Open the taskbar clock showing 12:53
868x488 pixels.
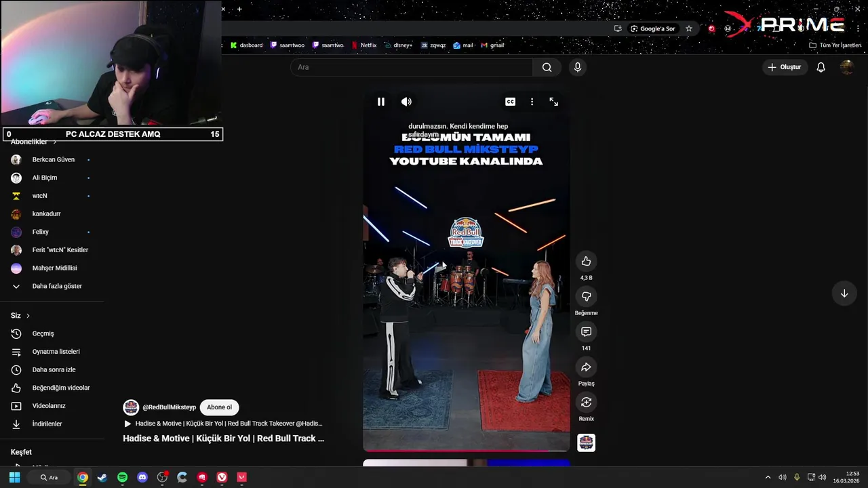pos(846,477)
